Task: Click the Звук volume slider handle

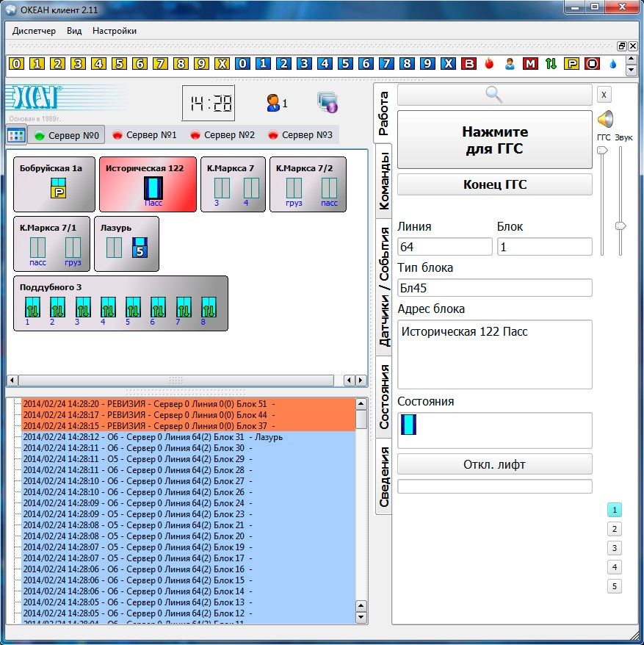Action: (x=621, y=226)
